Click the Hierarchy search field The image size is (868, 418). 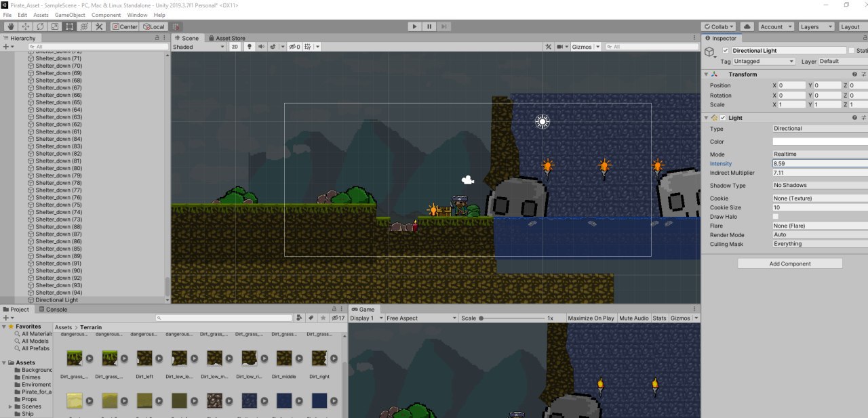coord(99,47)
